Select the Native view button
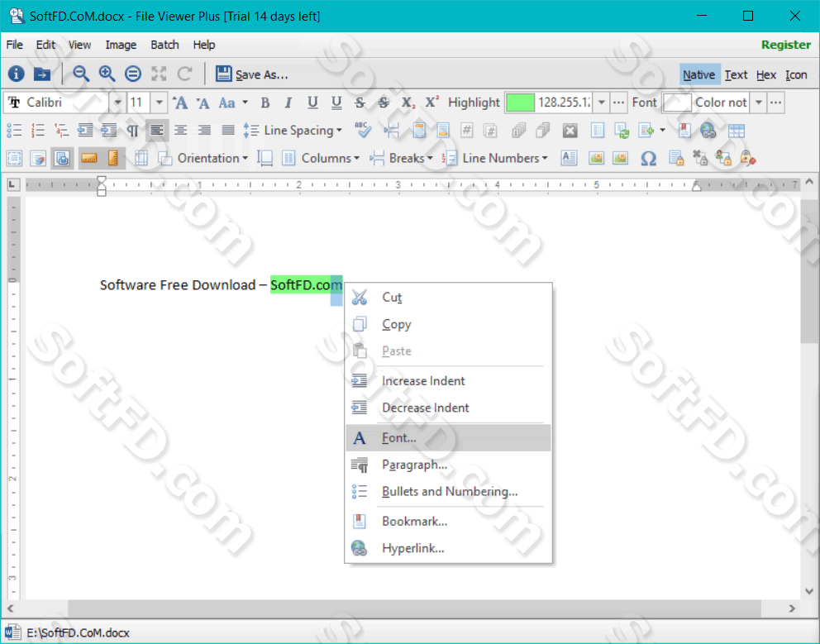The width and height of the screenshot is (820, 644). (x=699, y=74)
